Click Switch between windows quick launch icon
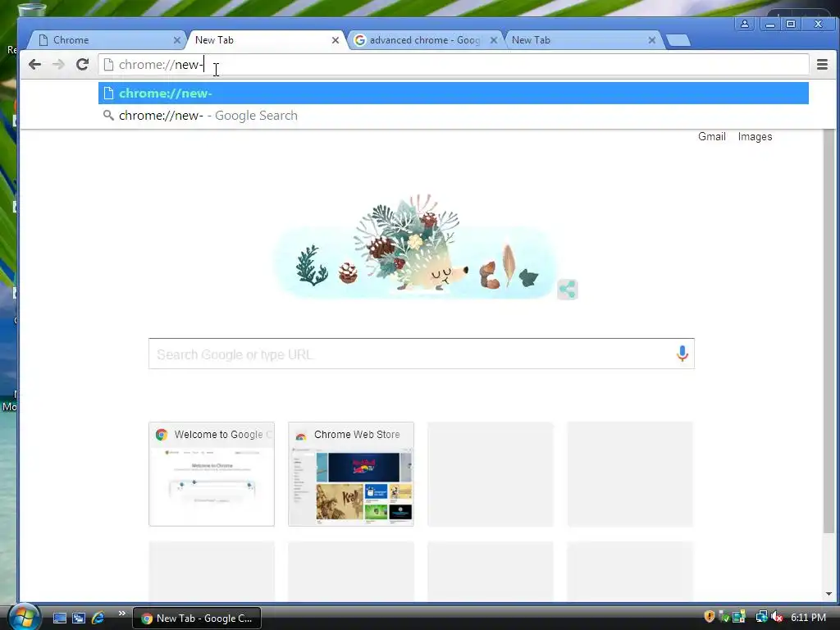The width and height of the screenshot is (840, 630). pos(79,619)
